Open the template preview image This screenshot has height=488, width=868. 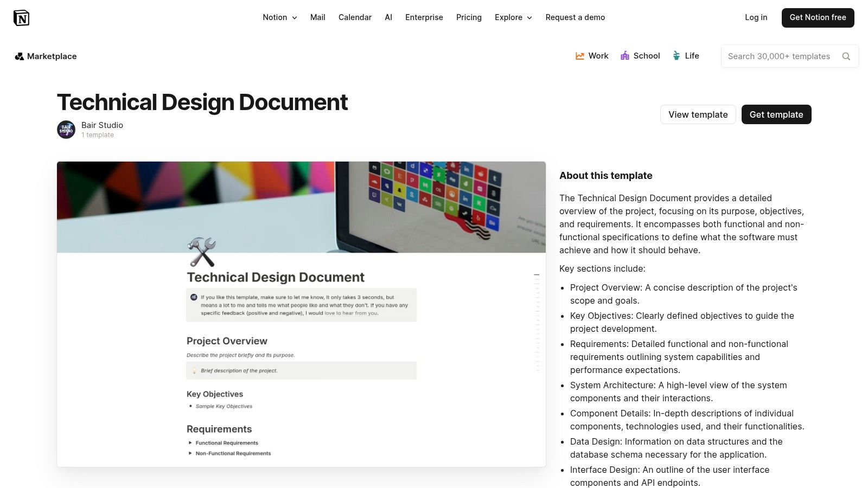coord(301,314)
